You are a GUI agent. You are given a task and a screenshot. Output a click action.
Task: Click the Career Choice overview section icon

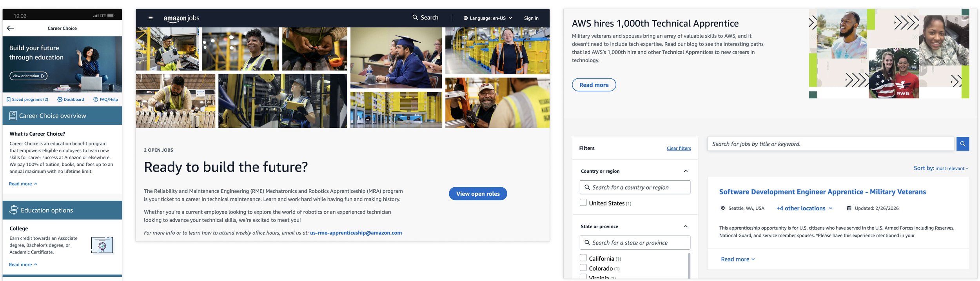[13, 116]
